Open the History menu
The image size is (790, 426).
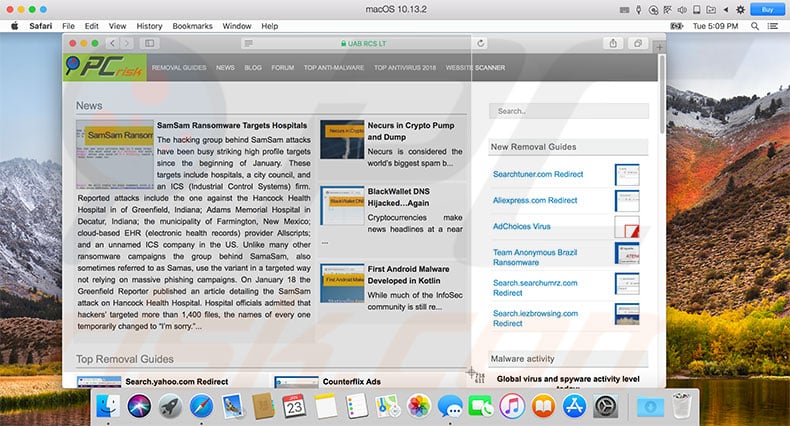click(x=149, y=26)
